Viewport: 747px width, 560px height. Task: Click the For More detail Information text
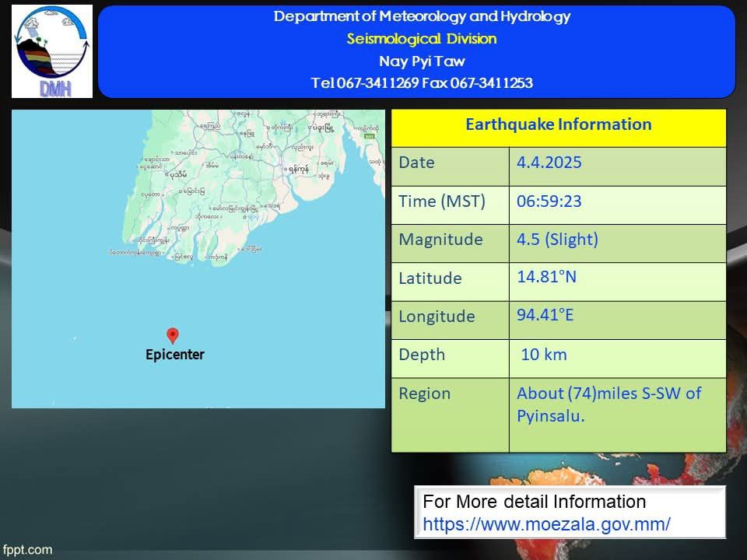(534, 502)
